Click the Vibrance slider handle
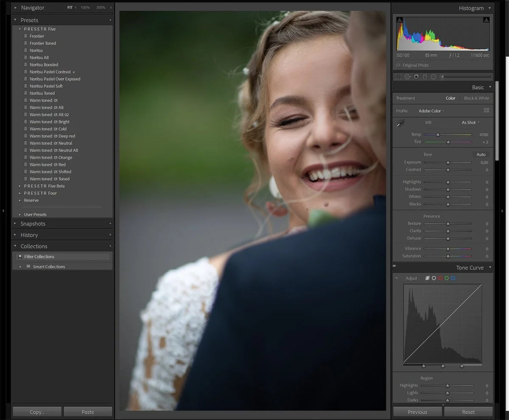 [447, 249]
